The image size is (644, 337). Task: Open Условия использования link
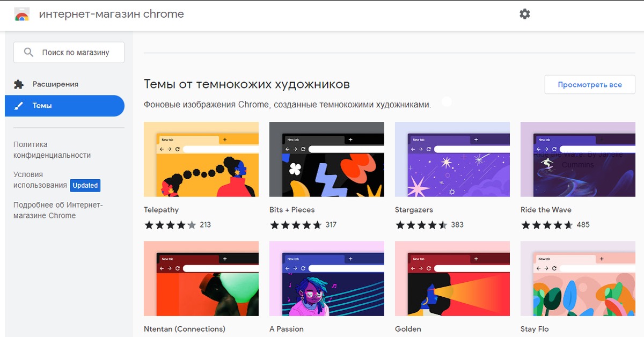[x=40, y=180]
